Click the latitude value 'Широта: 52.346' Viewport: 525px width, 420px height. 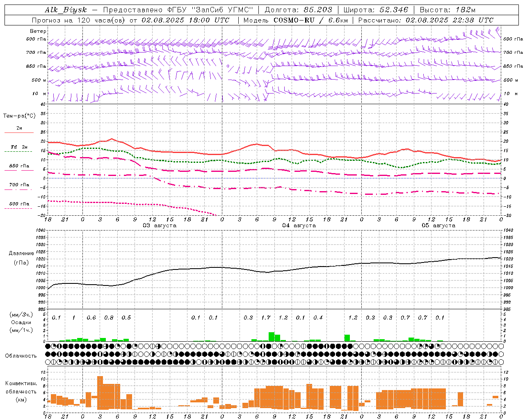coord(376,10)
